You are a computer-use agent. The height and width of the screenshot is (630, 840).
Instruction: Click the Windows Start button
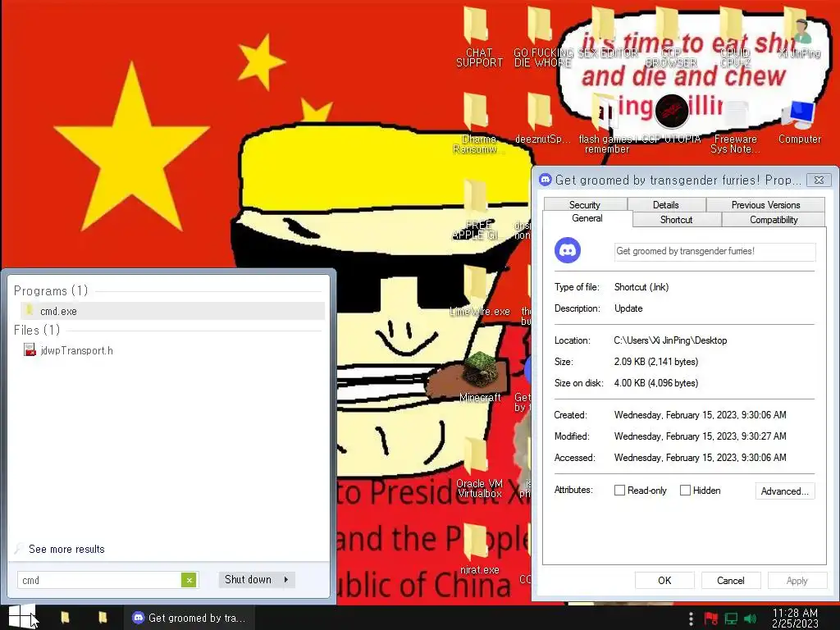tap(22, 617)
